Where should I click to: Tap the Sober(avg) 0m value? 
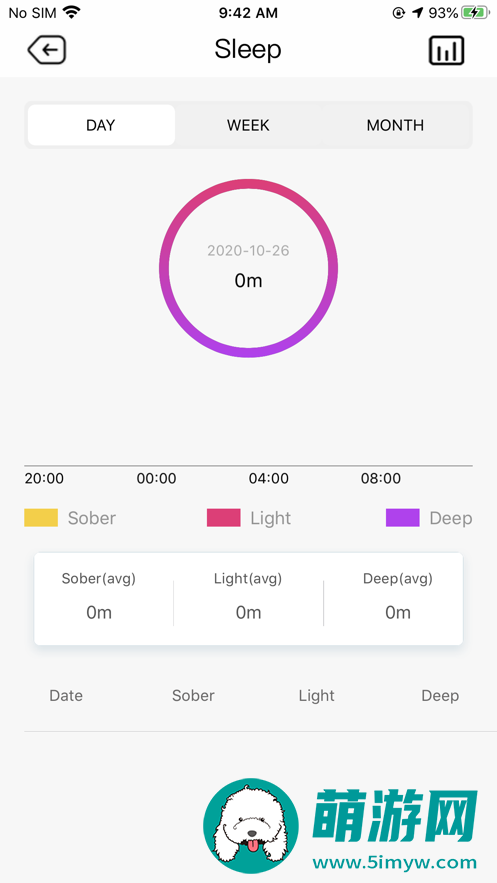click(x=99, y=612)
